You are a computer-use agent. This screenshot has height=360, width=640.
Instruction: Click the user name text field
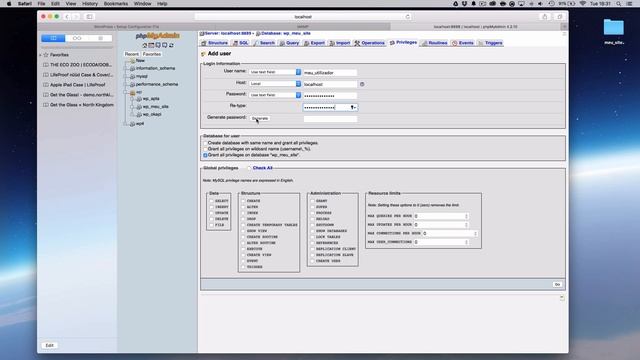(330, 73)
